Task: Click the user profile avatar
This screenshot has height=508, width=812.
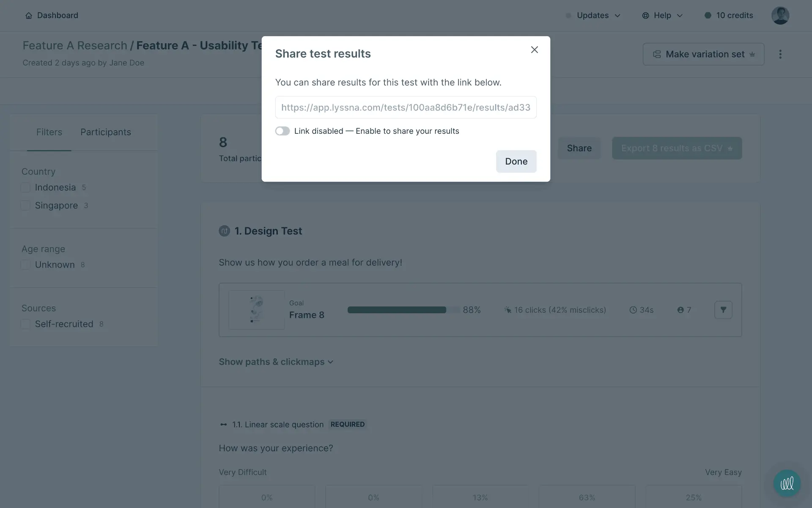Action: click(x=780, y=16)
